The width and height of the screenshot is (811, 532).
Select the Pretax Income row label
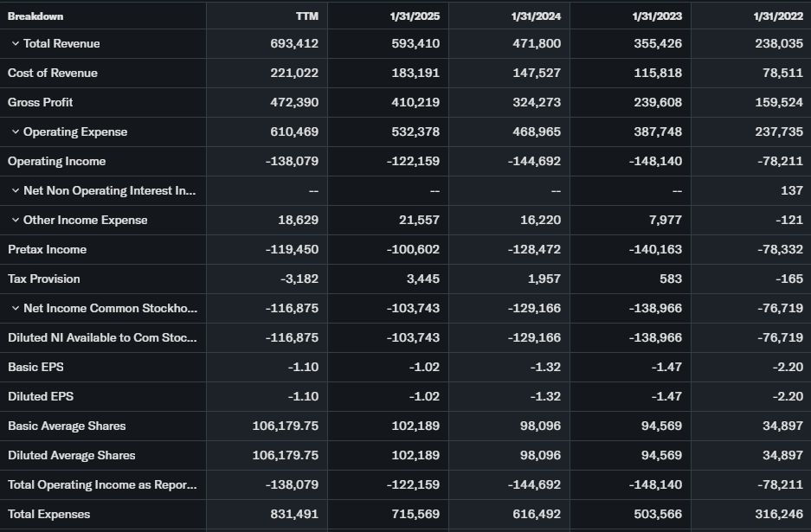[x=48, y=250]
